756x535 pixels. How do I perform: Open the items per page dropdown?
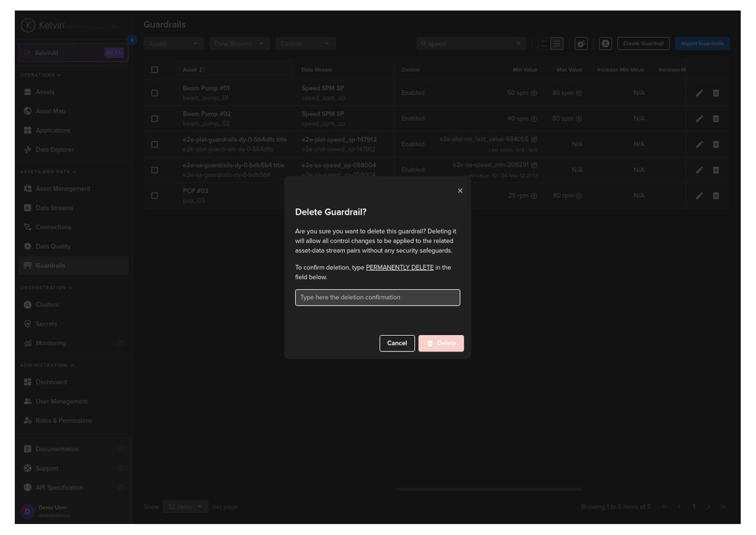pyautogui.click(x=185, y=507)
